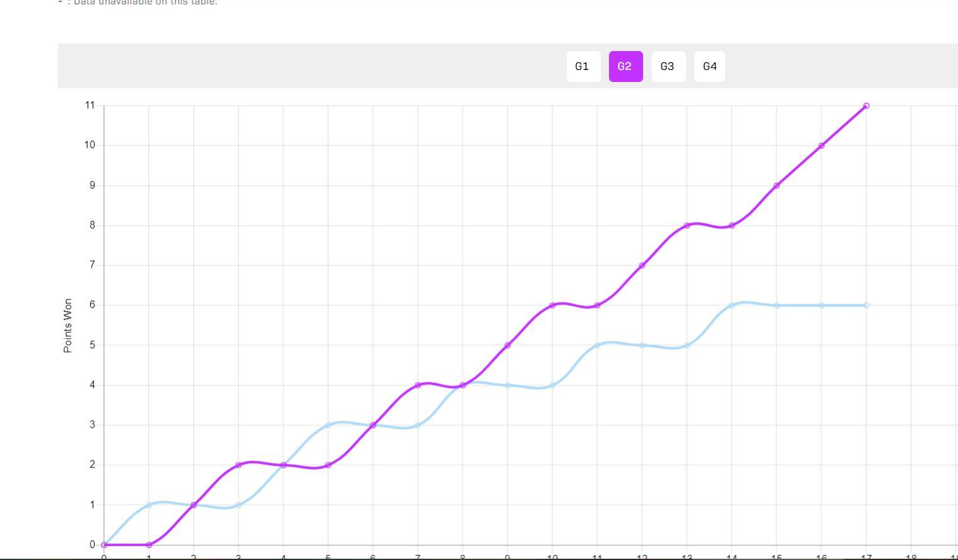The image size is (958, 560).
Task: Click first purple data point at 6 points
Action: [552, 305]
